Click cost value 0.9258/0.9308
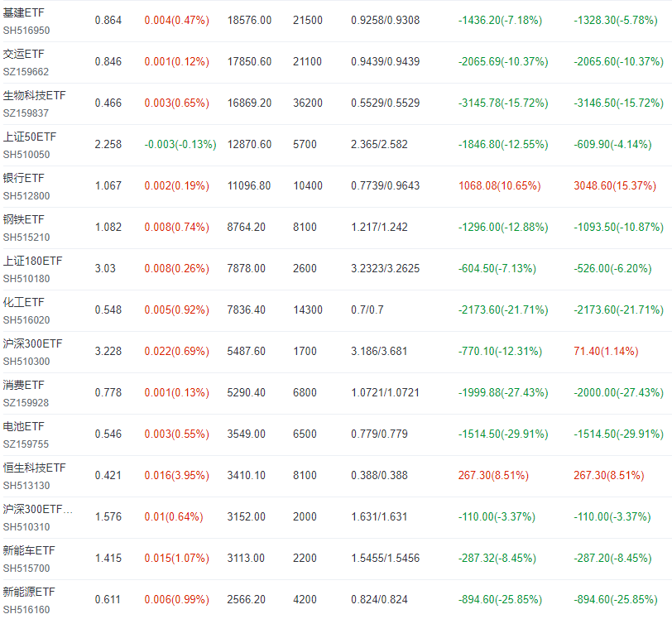This screenshot has width=672, height=619. (386, 20)
